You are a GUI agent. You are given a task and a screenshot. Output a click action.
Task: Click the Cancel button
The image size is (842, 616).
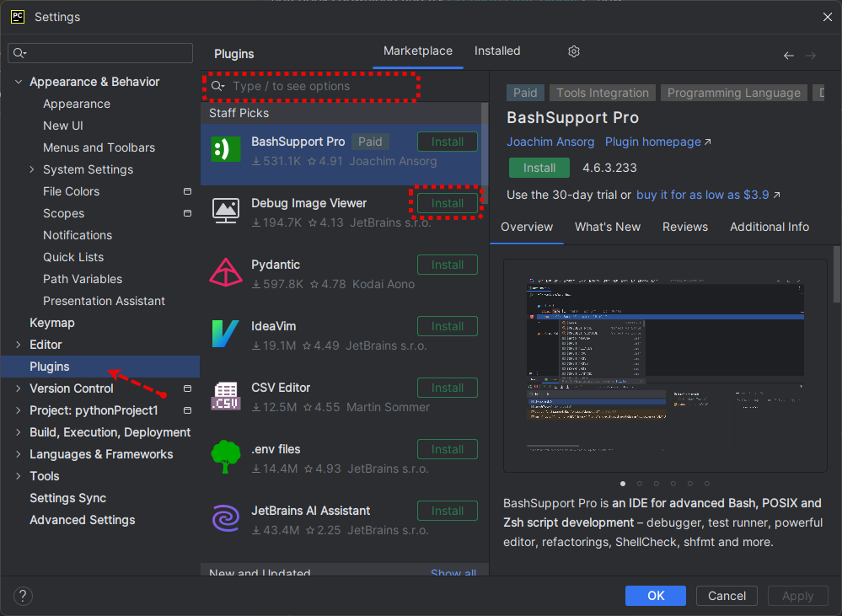click(727, 596)
